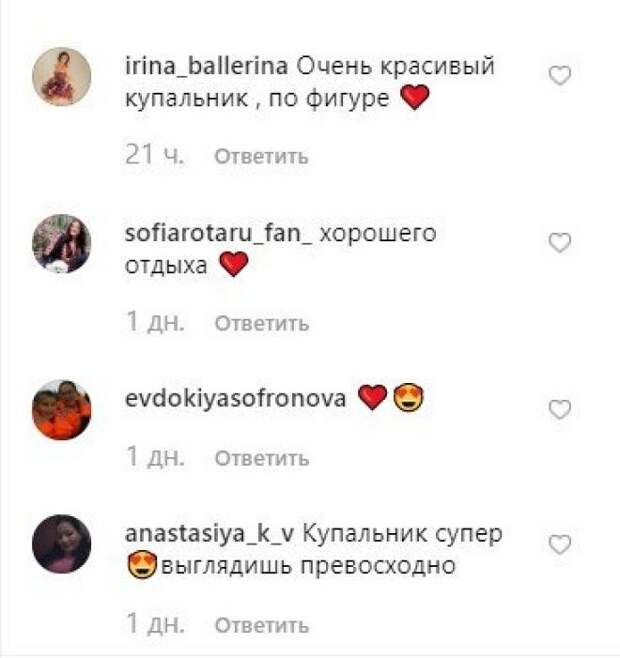Like sofiarotaru_fan_'s comment with the heart icon
The image size is (620, 658).
coord(560,243)
